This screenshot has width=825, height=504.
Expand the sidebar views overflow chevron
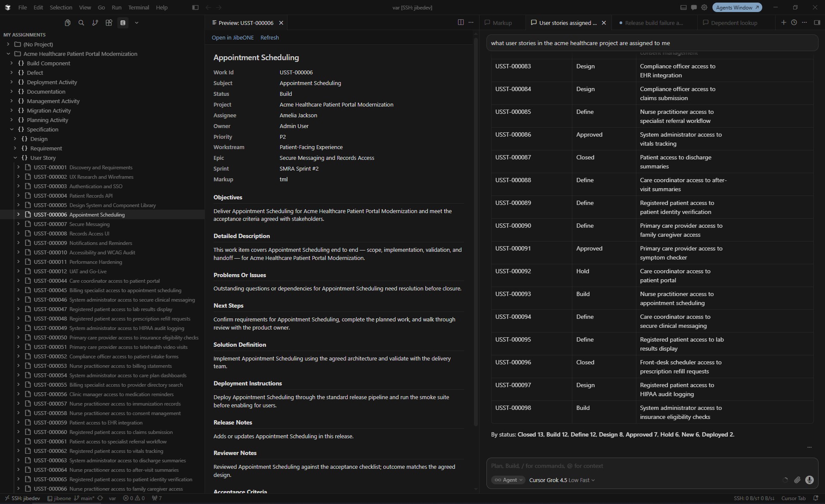pos(137,23)
